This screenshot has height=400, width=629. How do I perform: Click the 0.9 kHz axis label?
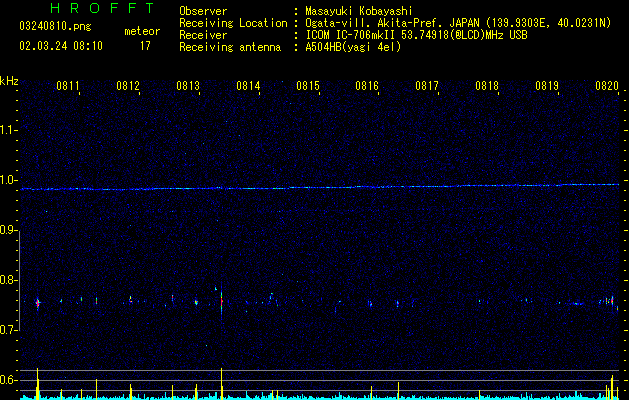[9, 230]
